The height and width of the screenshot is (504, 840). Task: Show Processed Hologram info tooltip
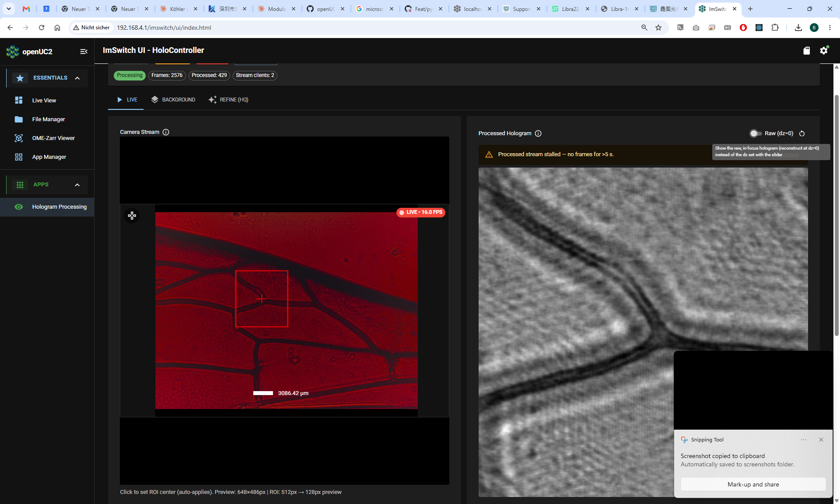538,133
